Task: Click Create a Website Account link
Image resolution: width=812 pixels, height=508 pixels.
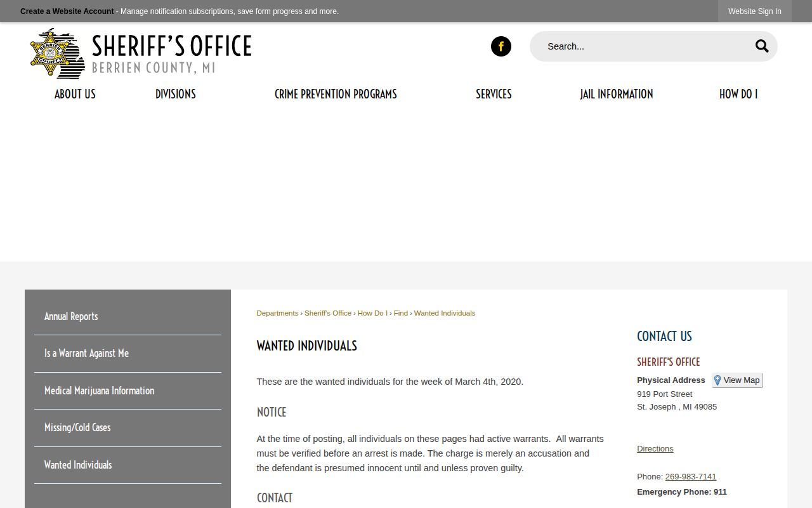Action: (x=67, y=11)
